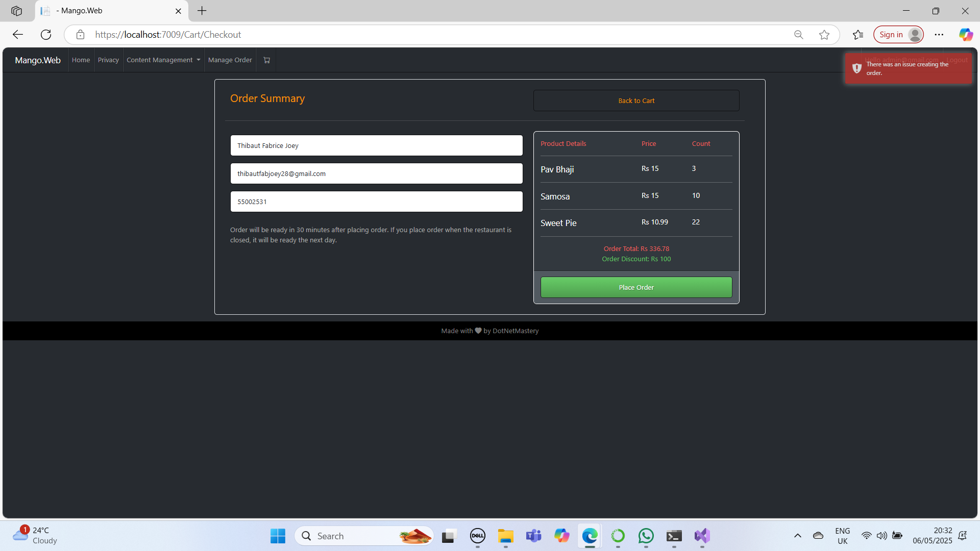This screenshot has width=980, height=551.
Task: Click the green Place Order button
Action: click(636, 287)
